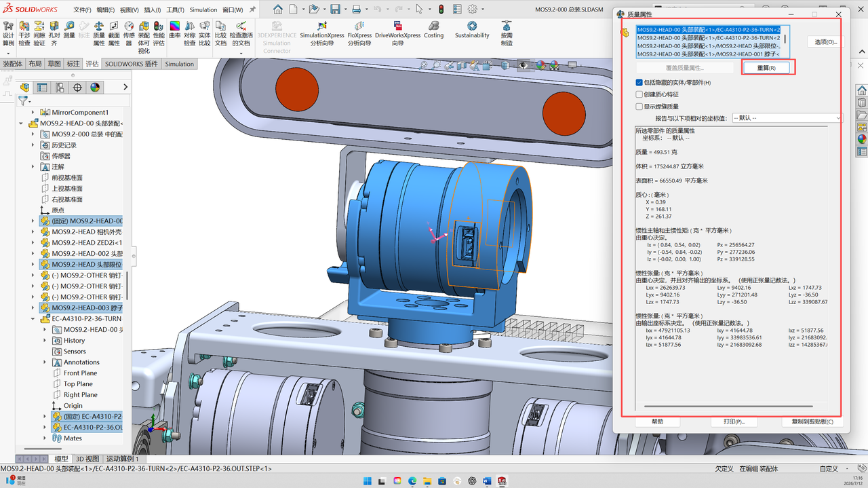The image size is (868, 488).
Task: Collapse the MOS9.2-HEAD-00 头部装配 tree node
Action: [21, 124]
